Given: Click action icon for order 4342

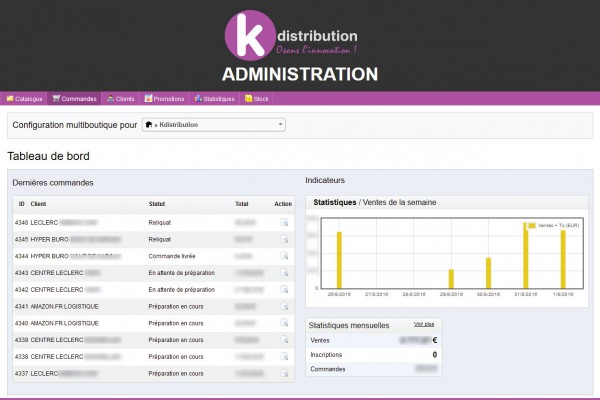Looking at the screenshot, I should coord(284,289).
